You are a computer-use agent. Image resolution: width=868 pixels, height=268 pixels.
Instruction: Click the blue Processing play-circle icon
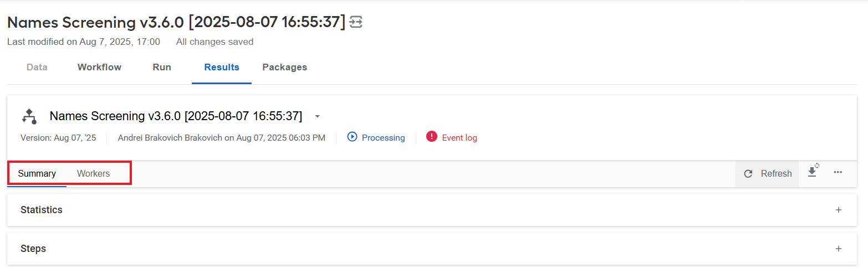(352, 137)
